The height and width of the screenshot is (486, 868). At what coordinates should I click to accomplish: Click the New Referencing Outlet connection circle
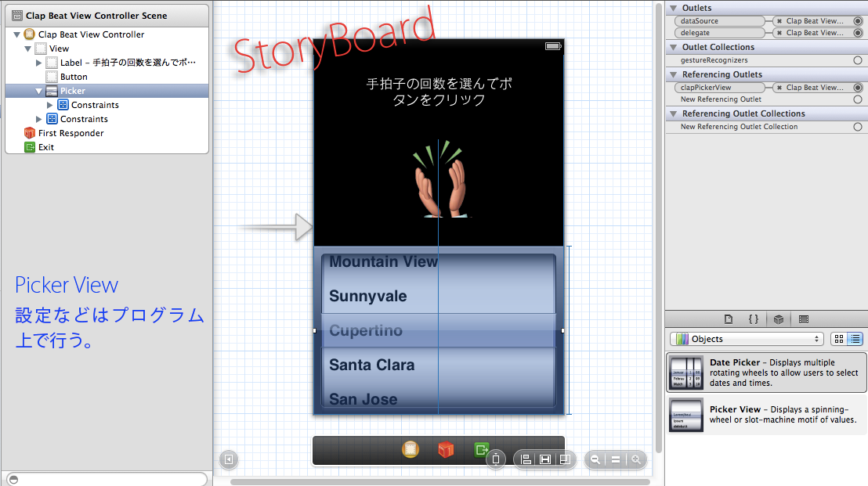click(858, 99)
